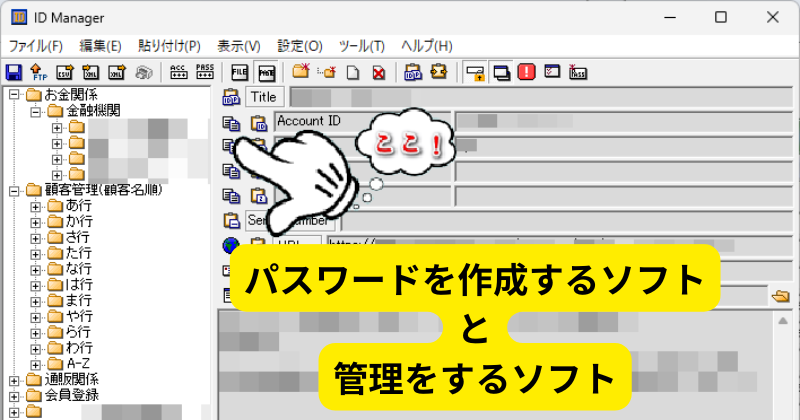Select the 顧客管理(顧客名順) tree folder
Viewport: 800px width, 420px height.
[x=104, y=190]
